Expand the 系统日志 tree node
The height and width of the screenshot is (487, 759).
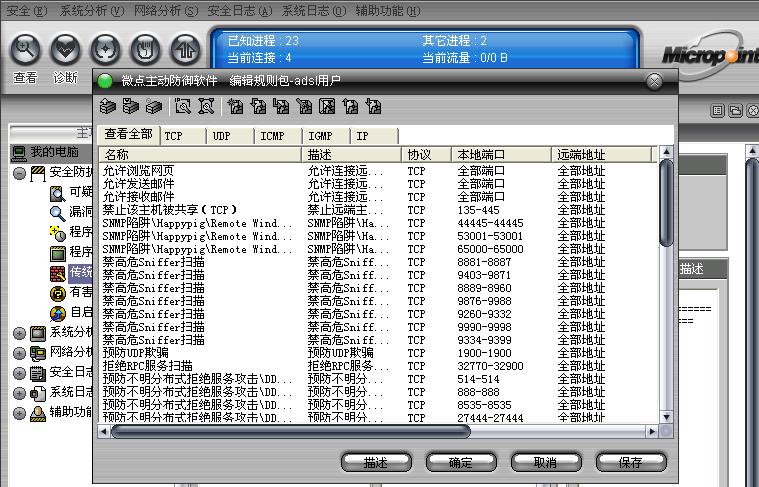(x=19, y=393)
